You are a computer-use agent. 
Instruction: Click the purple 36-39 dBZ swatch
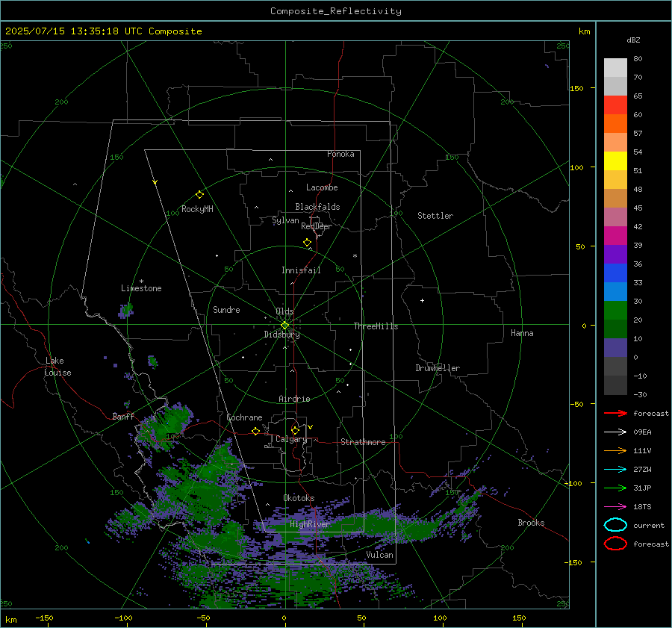click(615, 254)
